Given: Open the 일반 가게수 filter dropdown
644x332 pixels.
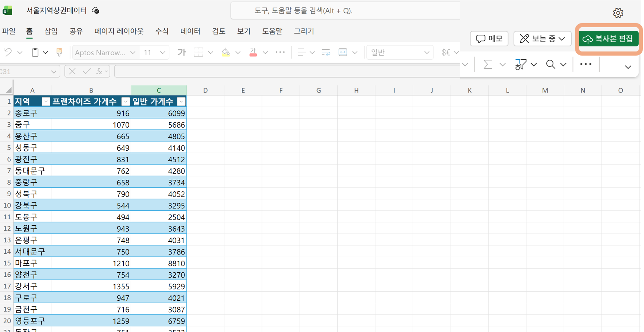Looking at the screenshot, I should pos(181,101).
